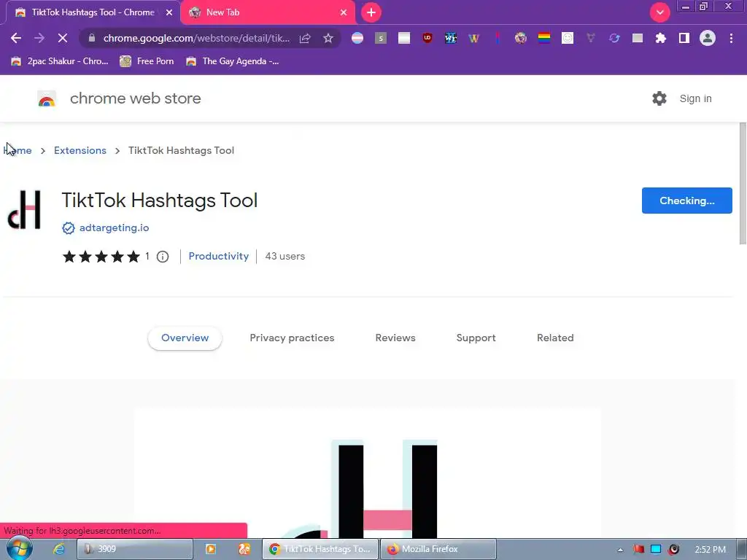This screenshot has height=560, width=747.
Task: Click the rainbow pride flag extension icon
Action: click(544, 38)
